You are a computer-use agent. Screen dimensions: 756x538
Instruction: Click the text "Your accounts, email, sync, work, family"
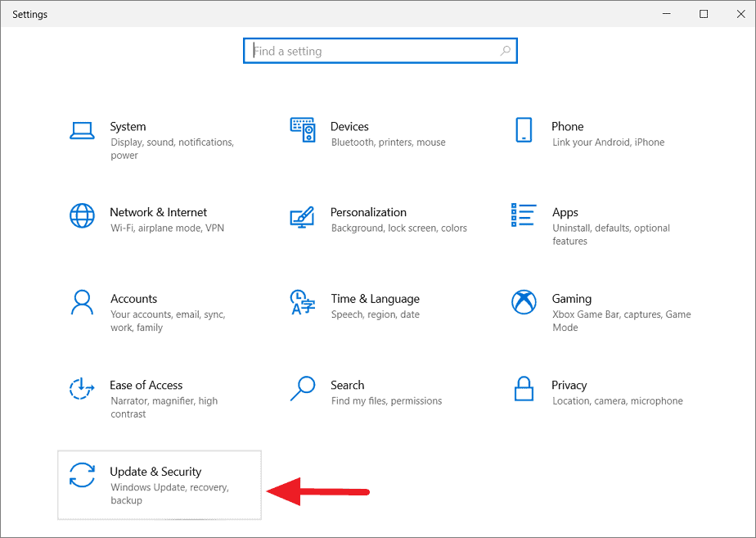[x=168, y=321]
